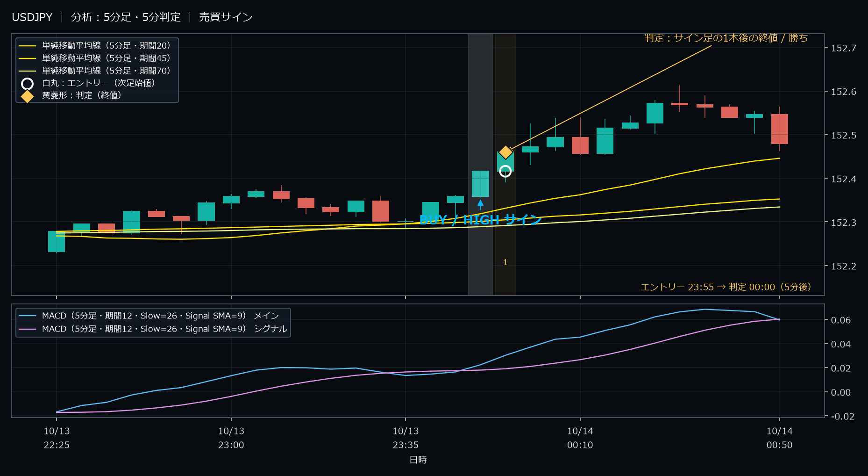This screenshot has width=868, height=476.
Task: Click the 白丸：エントリー（次足始値） legend text
Action: (x=99, y=83)
